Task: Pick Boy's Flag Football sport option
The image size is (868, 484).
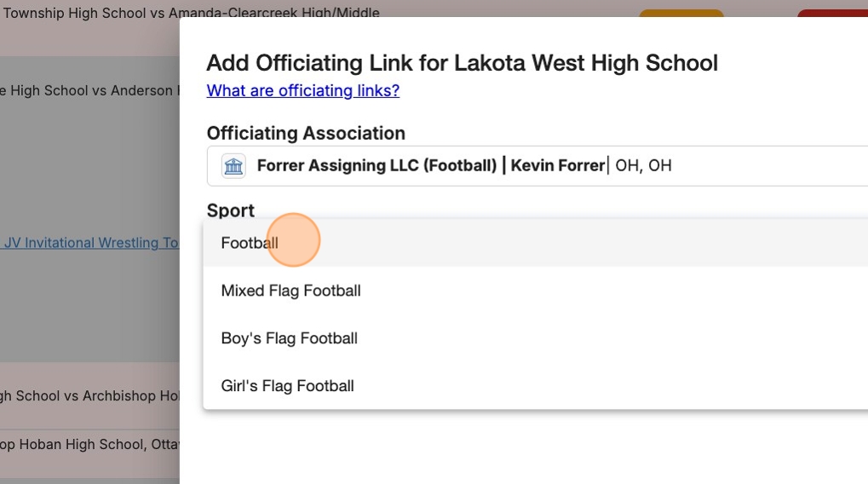Action: [289, 338]
